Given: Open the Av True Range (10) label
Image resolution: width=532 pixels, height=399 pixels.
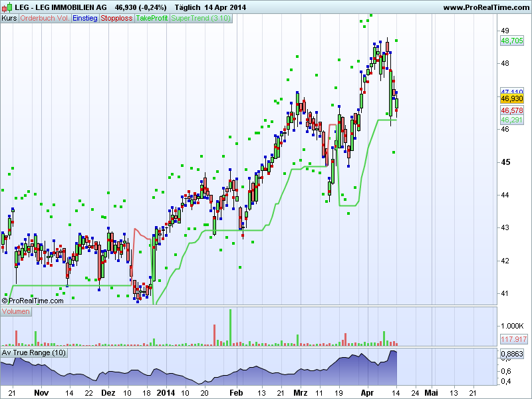Looking at the screenshot, I should point(34,352).
